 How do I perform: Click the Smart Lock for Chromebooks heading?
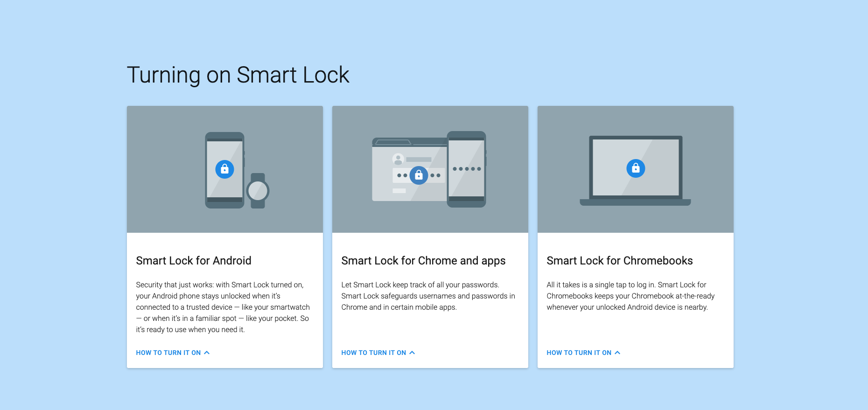point(620,260)
